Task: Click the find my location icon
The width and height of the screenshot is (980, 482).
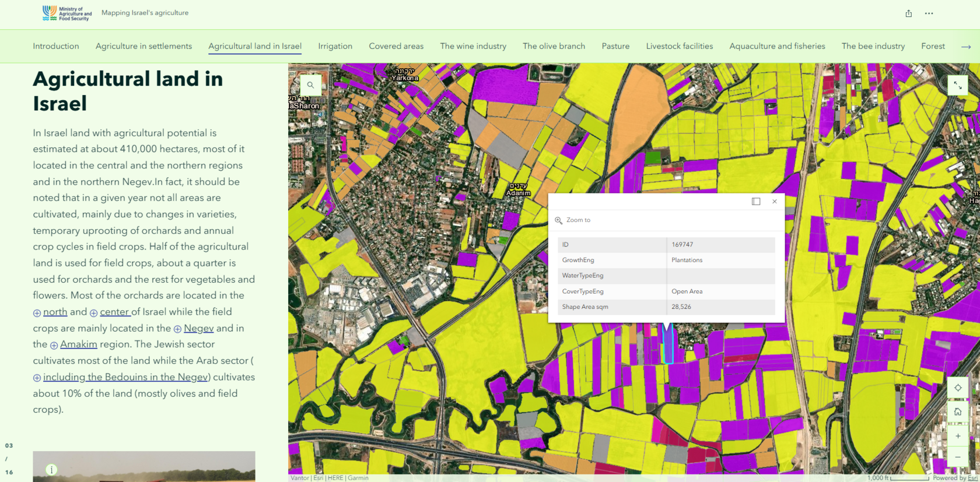Action: tap(958, 388)
